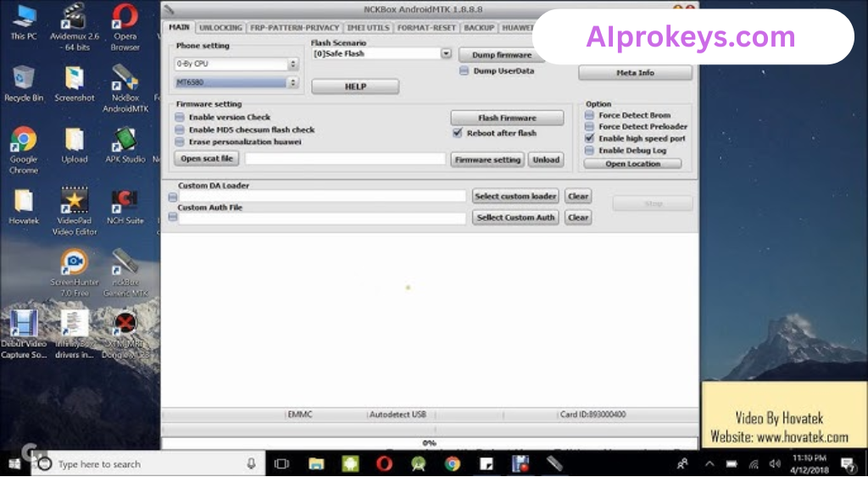Turn on Enable Debug Log

tap(590, 151)
